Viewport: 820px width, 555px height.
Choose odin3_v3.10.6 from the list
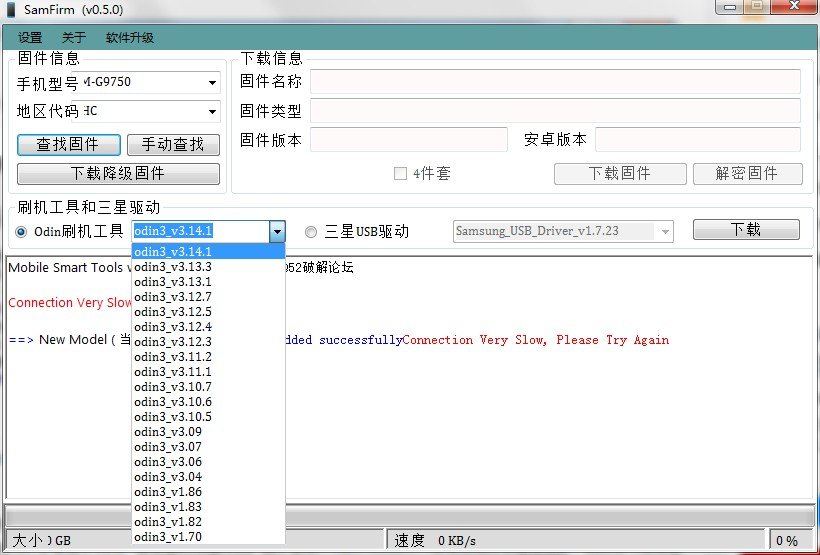click(208, 402)
